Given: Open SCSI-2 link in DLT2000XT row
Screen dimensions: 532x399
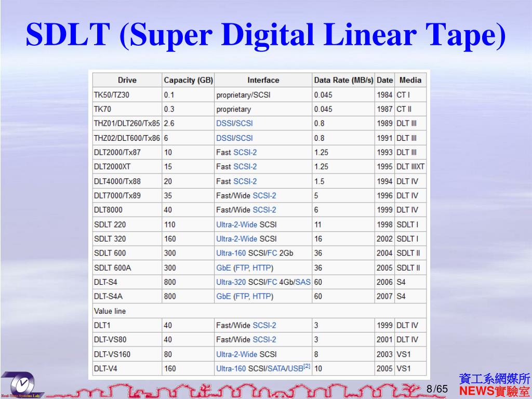Looking at the screenshot, I should pos(245,167).
